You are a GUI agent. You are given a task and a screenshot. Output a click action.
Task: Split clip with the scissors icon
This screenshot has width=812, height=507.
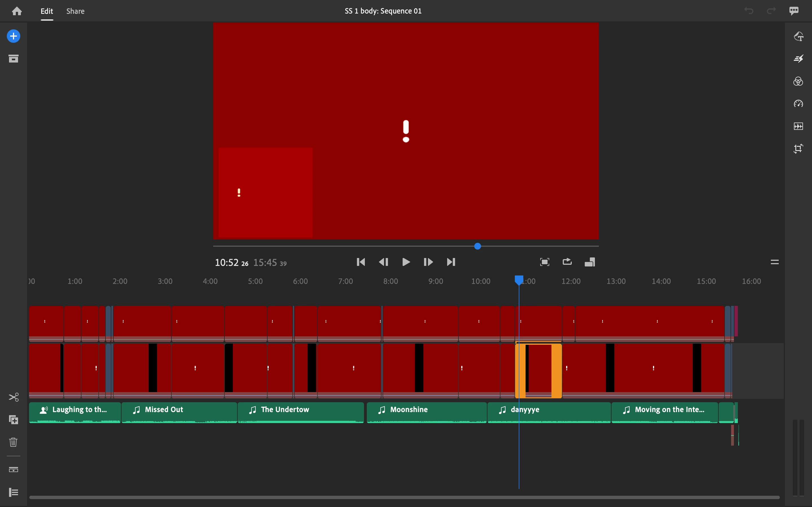[x=14, y=397]
